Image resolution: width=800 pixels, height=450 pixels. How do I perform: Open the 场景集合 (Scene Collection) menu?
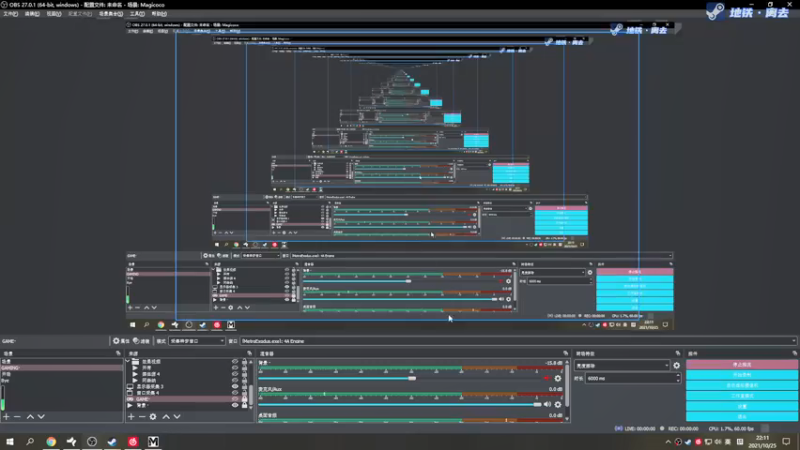111,14
